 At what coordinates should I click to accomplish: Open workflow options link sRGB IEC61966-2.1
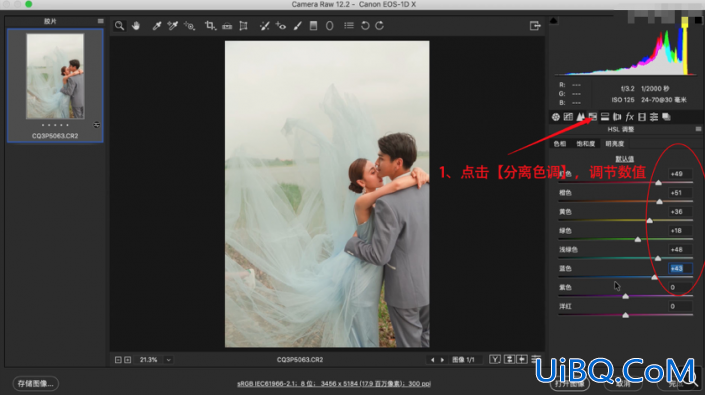tap(334, 384)
